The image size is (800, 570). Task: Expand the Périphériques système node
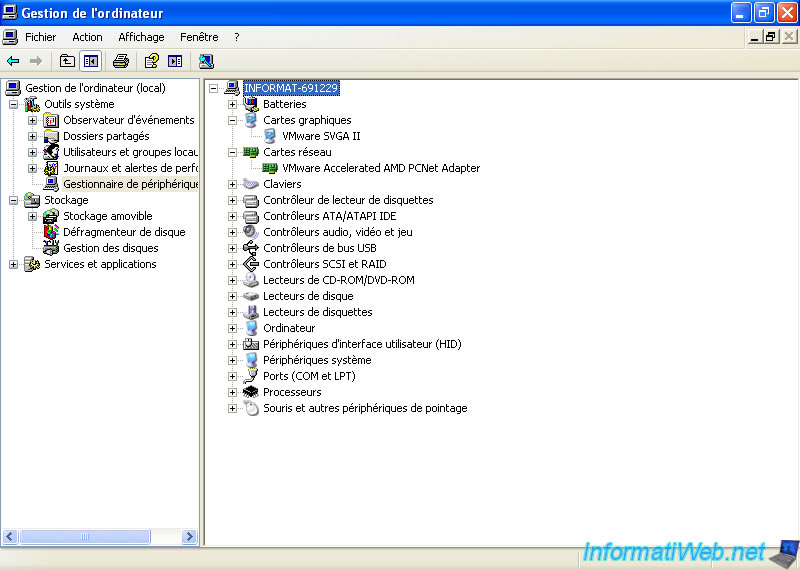[x=232, y=360]
